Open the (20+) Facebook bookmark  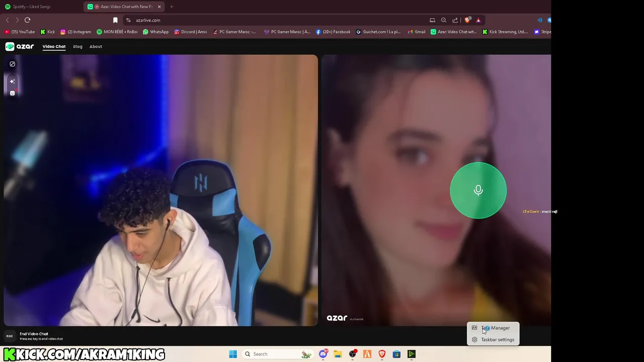(x=333, y=32)
